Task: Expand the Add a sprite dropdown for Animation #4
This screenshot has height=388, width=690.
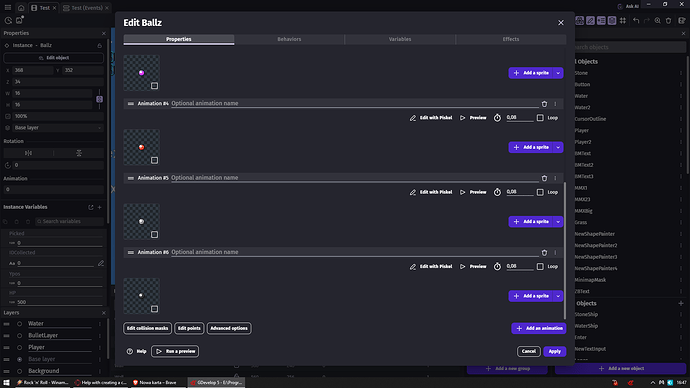Action: pos(558,147)
